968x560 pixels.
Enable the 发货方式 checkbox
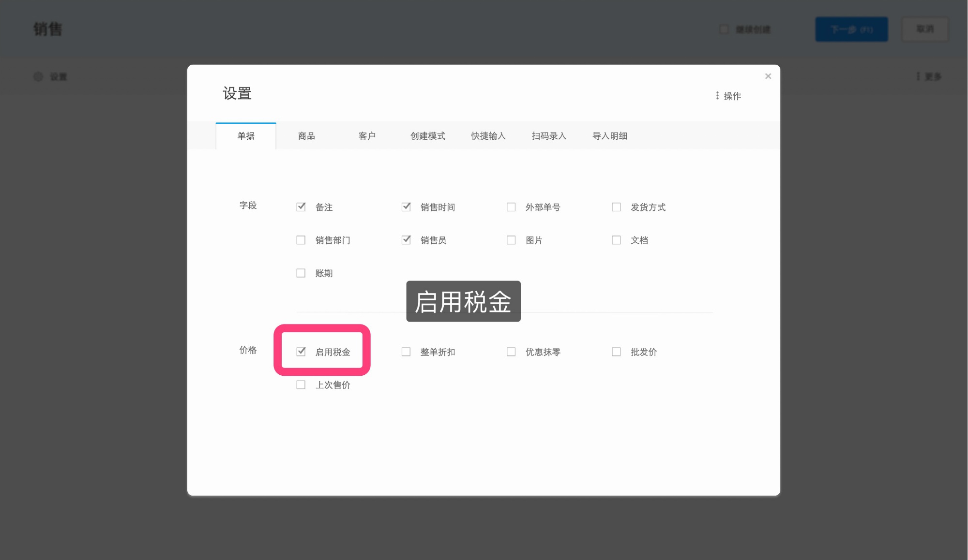point(616,207)
